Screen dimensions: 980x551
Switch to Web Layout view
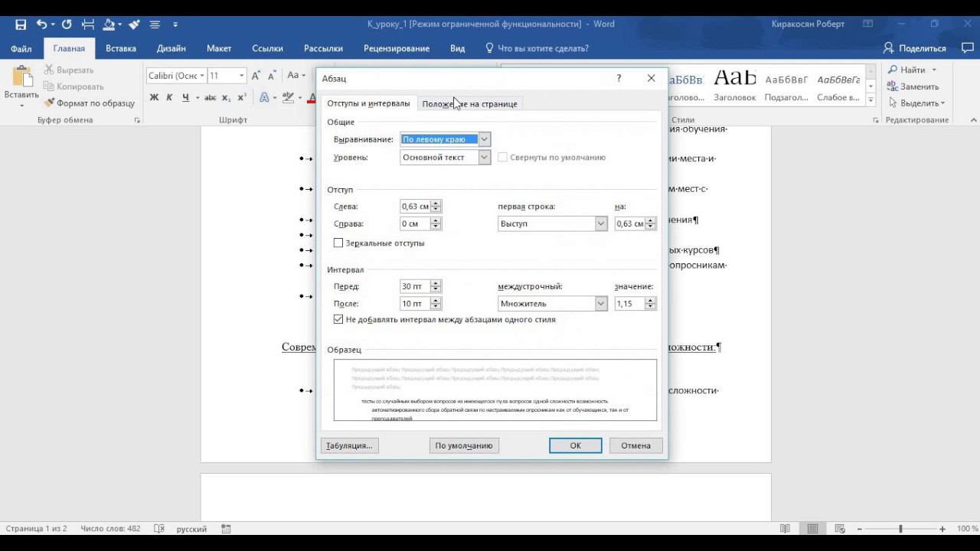(840, 529)
